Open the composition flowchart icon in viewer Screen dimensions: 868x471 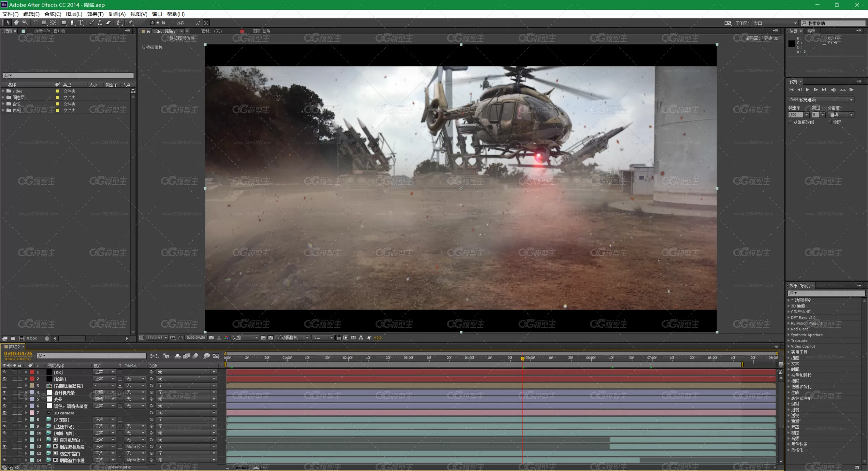pos(361,338)
